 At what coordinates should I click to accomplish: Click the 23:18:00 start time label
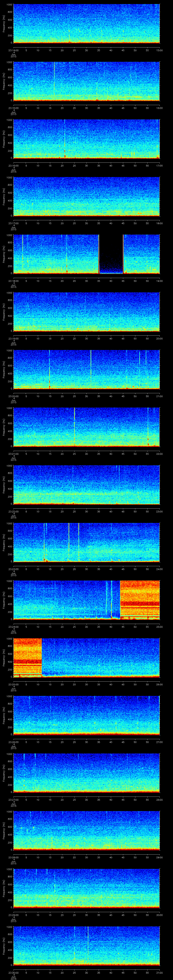pyautogui.click(x=13, y=281)
